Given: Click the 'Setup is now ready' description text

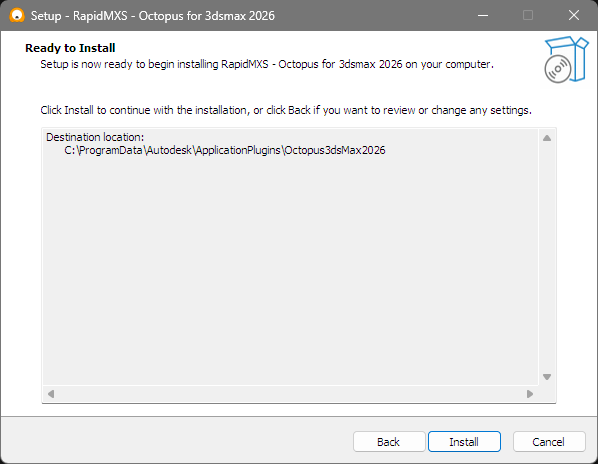Looking at the screenshot, I should (267, 64).
